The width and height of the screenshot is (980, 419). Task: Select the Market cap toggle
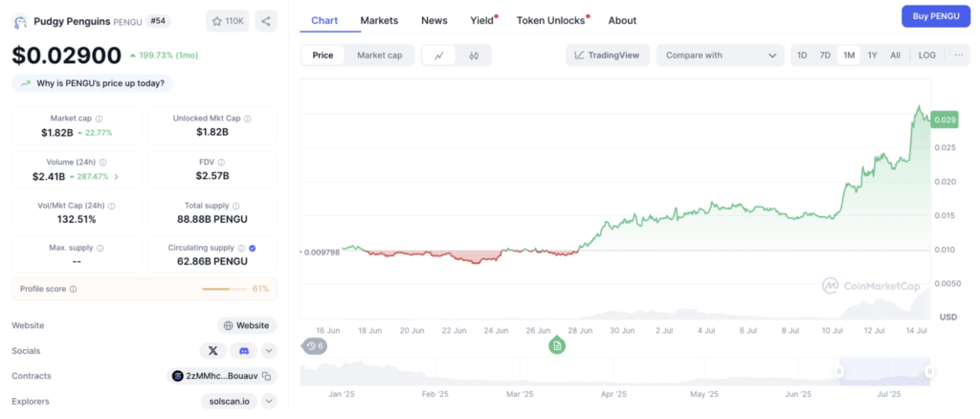tap(379, 55)
